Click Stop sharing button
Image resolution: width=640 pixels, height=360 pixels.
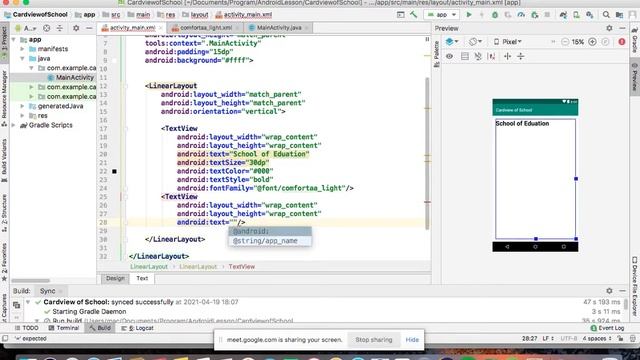pyautogui.click(x=373, y=340)
